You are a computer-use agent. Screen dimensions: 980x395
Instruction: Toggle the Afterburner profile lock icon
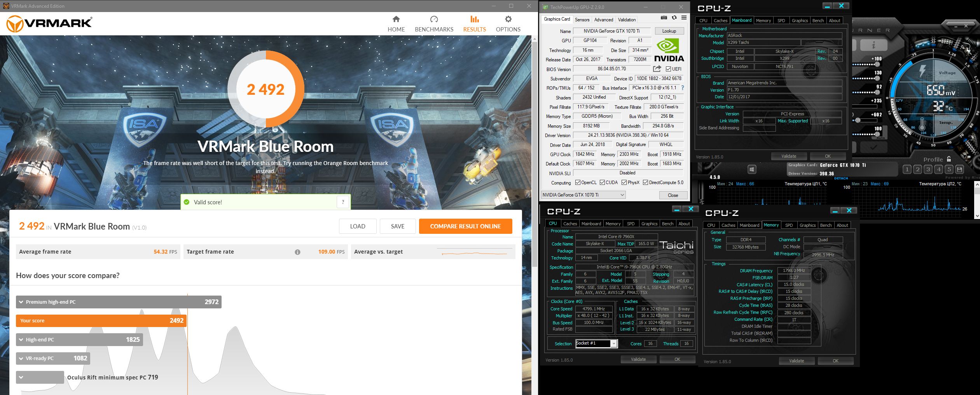pos(949,159)
